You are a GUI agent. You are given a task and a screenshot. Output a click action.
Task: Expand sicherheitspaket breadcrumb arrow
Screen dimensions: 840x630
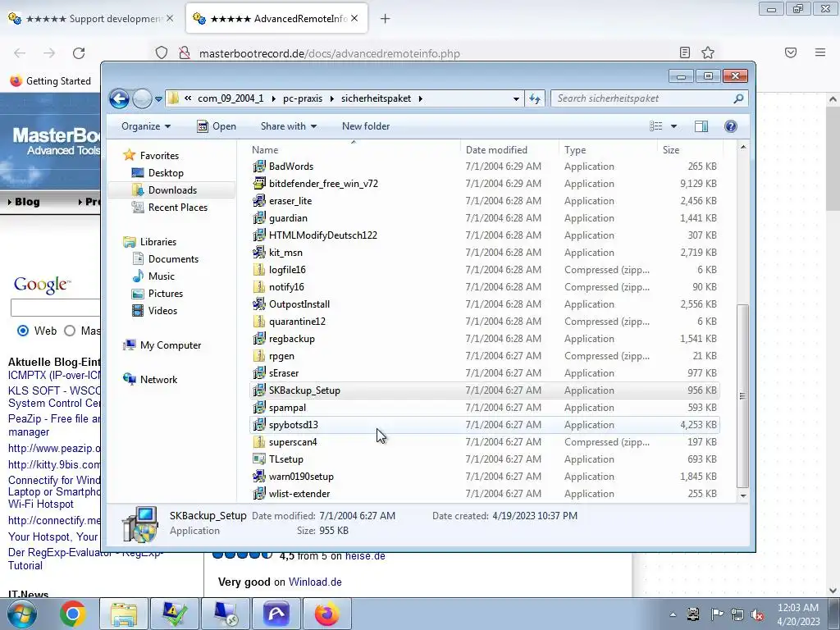coord(421,98)
